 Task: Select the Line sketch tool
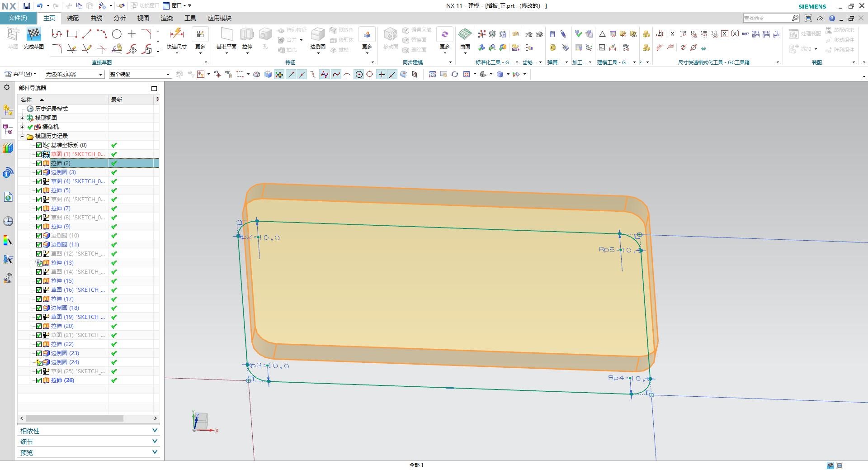[87, 34]
